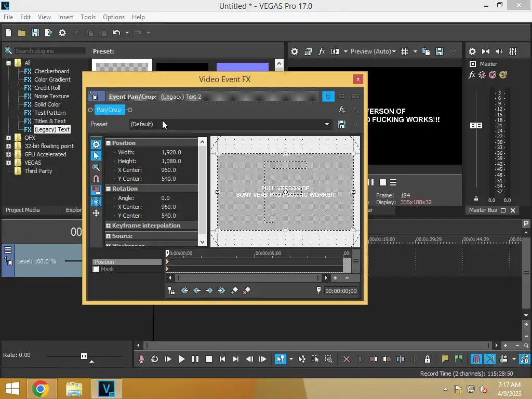This screenshot has width=532, height=399.
Task: Select the Normal Edit arrow tool in Pan/Crop
Action: point(96,156)
